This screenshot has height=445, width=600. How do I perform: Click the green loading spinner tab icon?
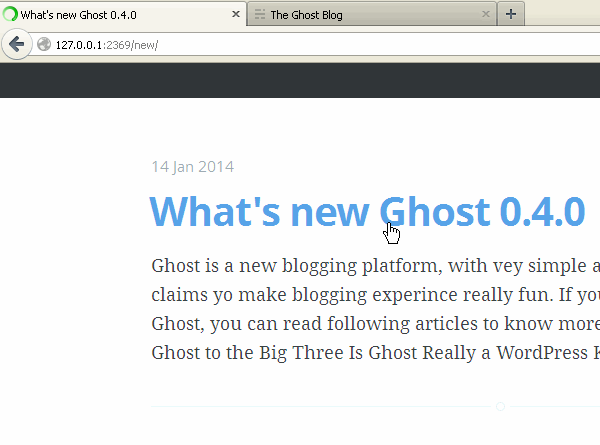pos(10,14)
